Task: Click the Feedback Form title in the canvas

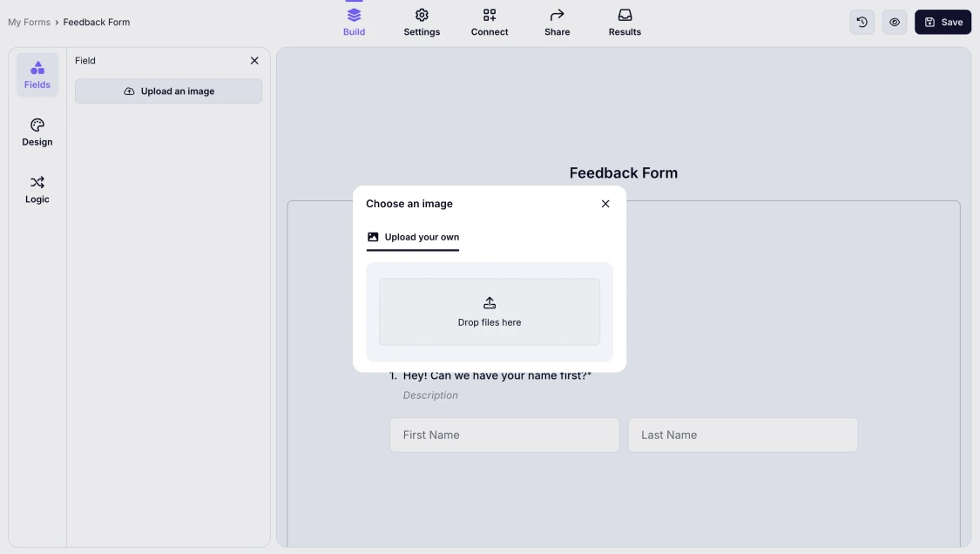Action: pos(623,172)
